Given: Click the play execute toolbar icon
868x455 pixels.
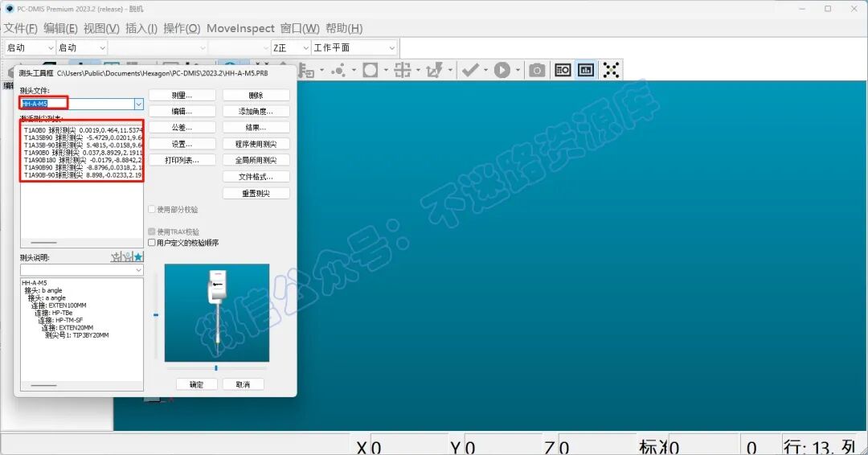Looking at the screenshot, I should click(x=502, y=70).
